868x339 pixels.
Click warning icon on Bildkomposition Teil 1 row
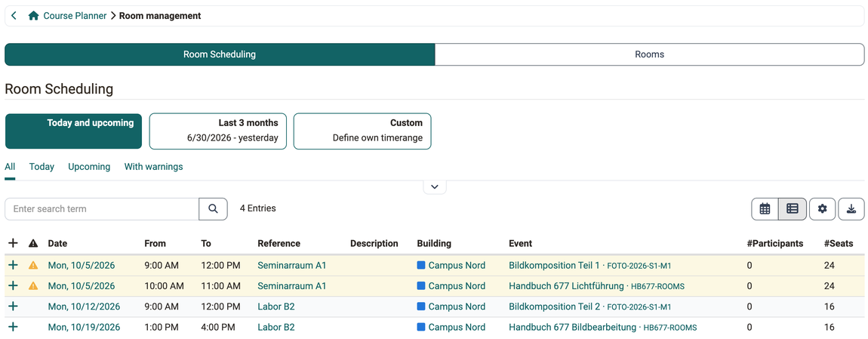[x=33, y=265]
